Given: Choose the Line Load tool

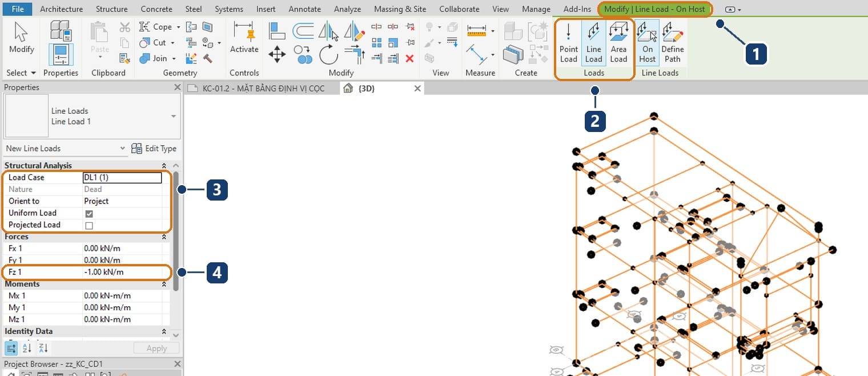Looking at the screenshot, I should coord(593,42).
